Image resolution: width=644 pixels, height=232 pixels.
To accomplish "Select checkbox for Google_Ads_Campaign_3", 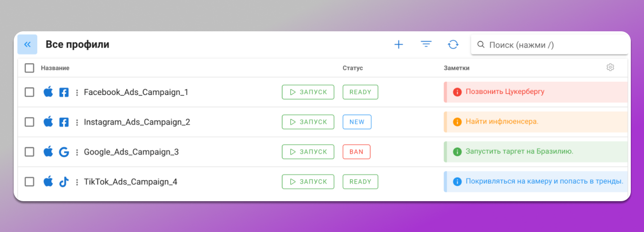I will 29,152.
